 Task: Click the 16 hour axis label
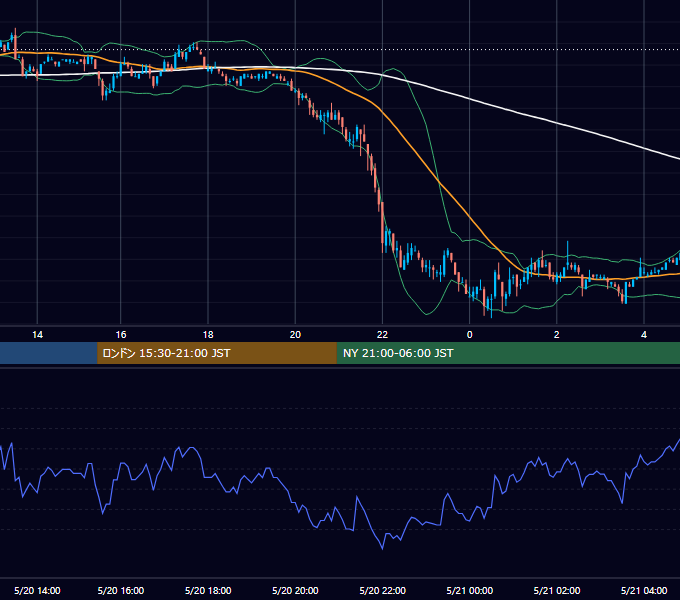point(121,335)
